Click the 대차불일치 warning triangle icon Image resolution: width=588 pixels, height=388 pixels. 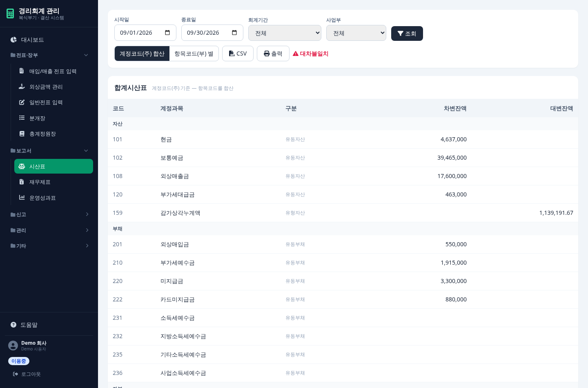point(296,54)
